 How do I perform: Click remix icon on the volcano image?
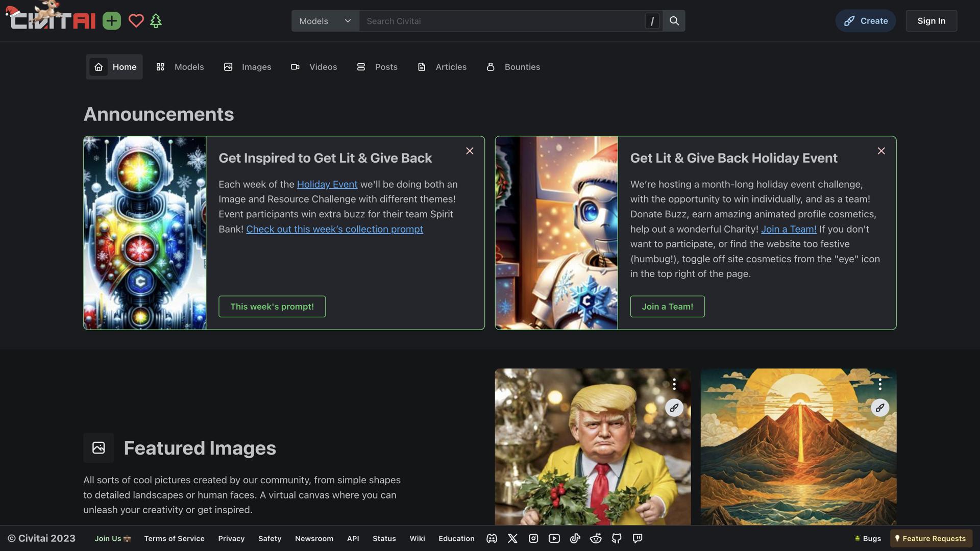click(879, 408)
